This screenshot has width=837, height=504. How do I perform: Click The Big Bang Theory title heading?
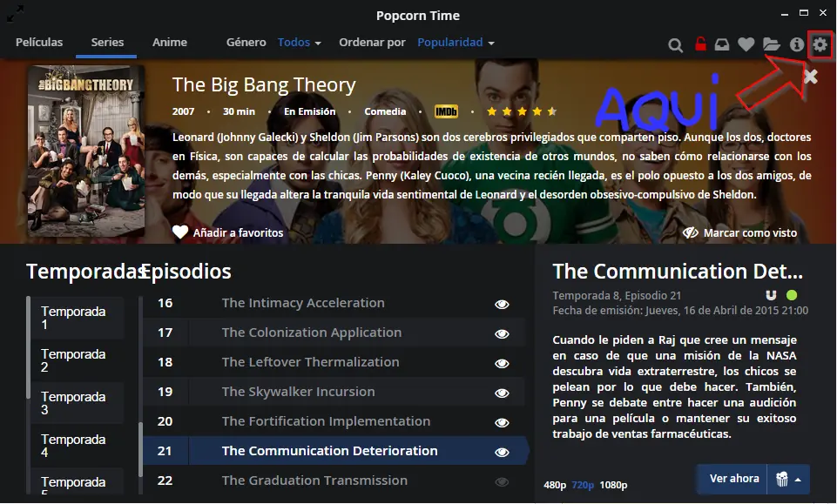(264, 84)
